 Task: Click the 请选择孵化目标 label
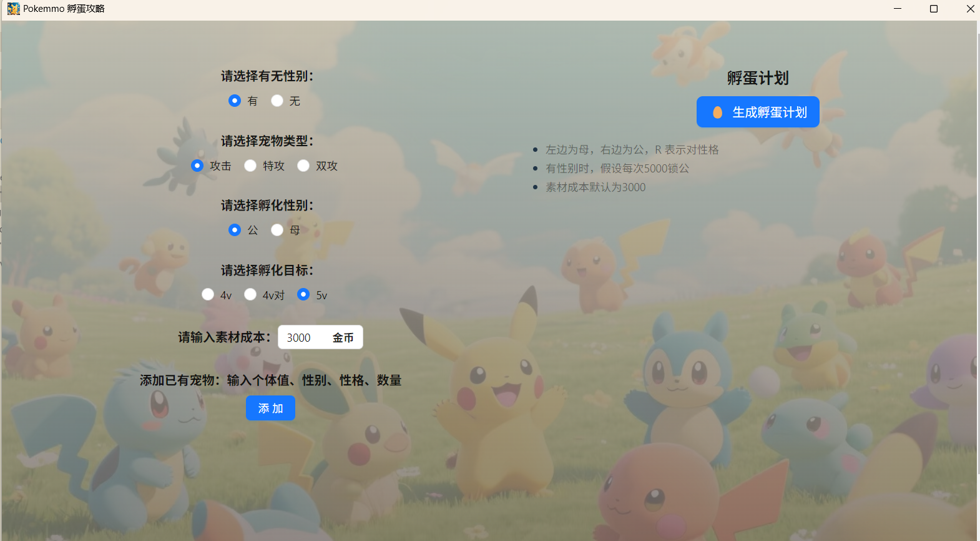coord(267,270)
